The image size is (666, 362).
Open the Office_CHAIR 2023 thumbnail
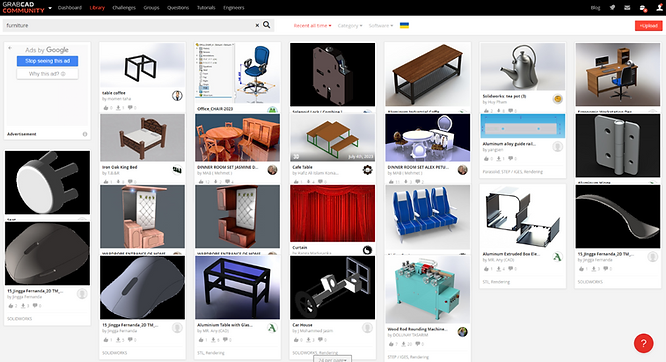click(x=237, y=73)
